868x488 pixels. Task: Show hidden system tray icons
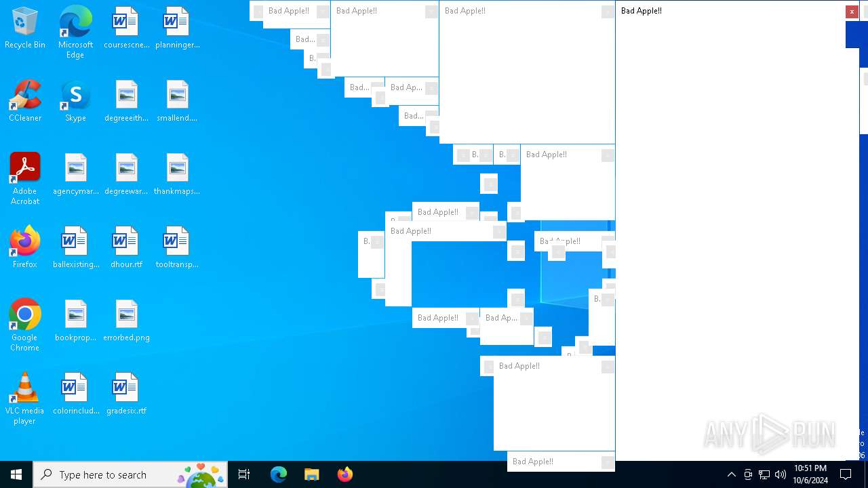point(731,474)
